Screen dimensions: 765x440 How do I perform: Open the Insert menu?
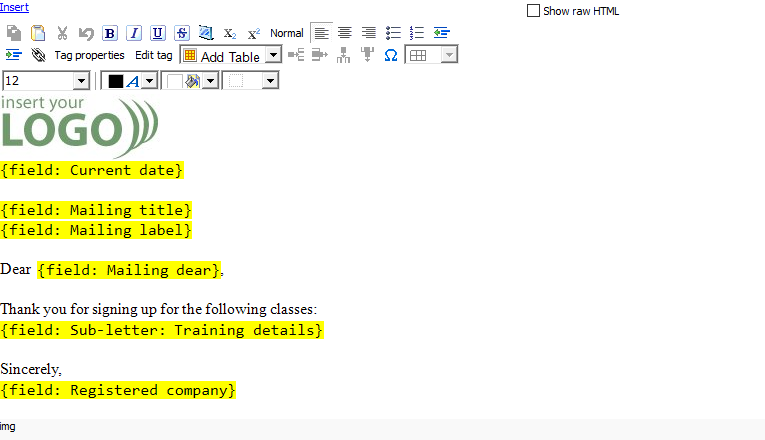14,7
